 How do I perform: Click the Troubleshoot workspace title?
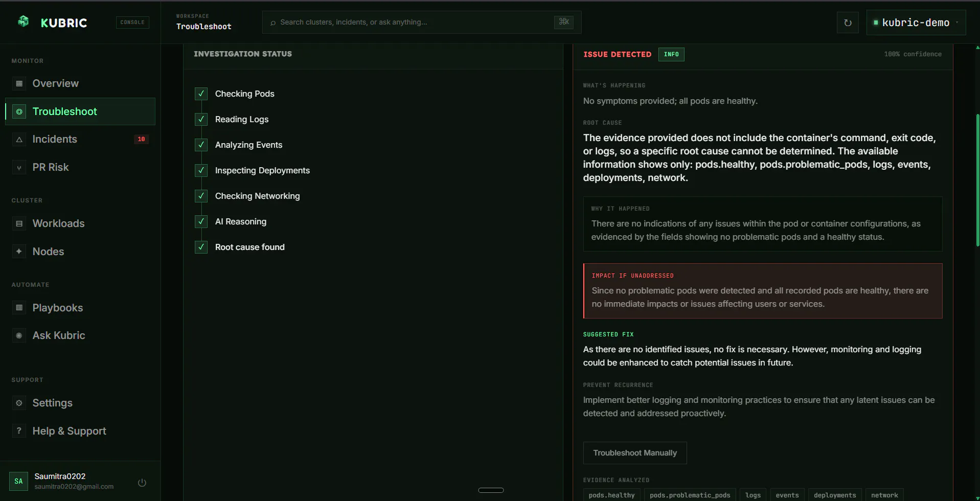coord(203,27)
